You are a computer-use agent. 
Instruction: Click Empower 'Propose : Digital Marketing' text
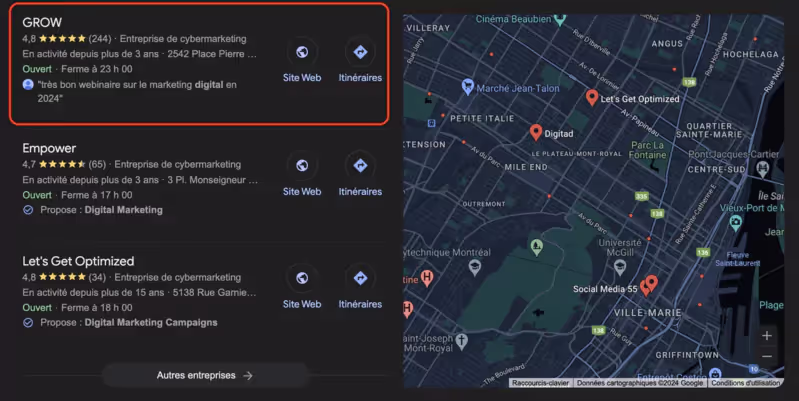[x=101, y=210]
